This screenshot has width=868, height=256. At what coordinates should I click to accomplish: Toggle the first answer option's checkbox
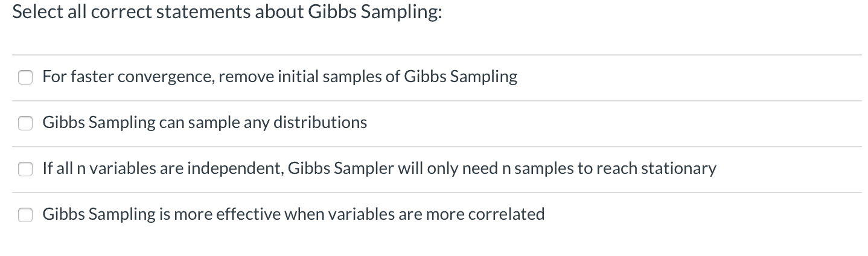coord(25,77)
